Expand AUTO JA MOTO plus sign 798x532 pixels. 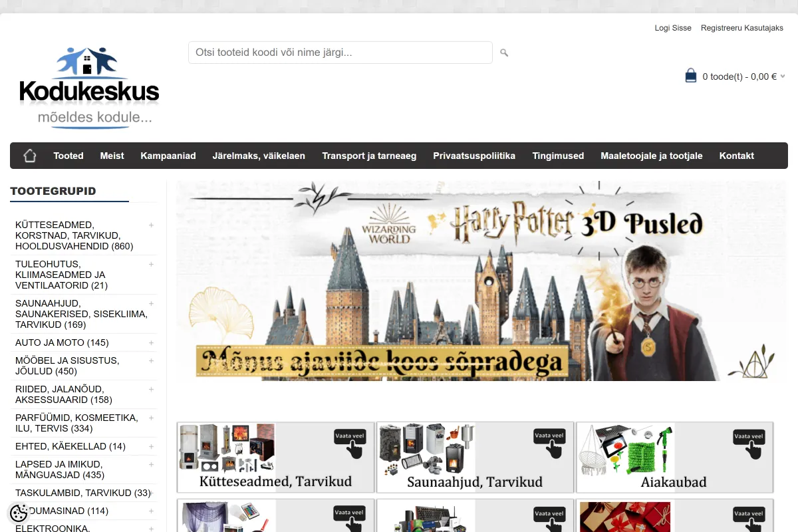(x=151, y=342)
